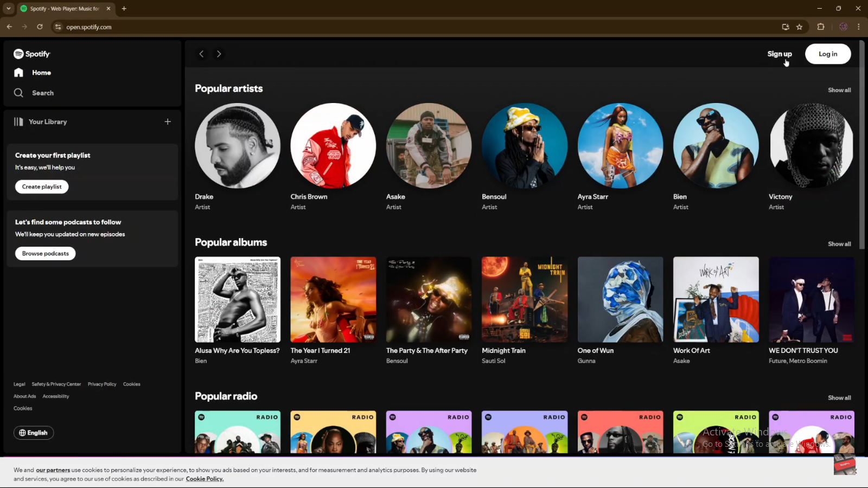
Task: Open a new browser tab
Action: [124, 9]
